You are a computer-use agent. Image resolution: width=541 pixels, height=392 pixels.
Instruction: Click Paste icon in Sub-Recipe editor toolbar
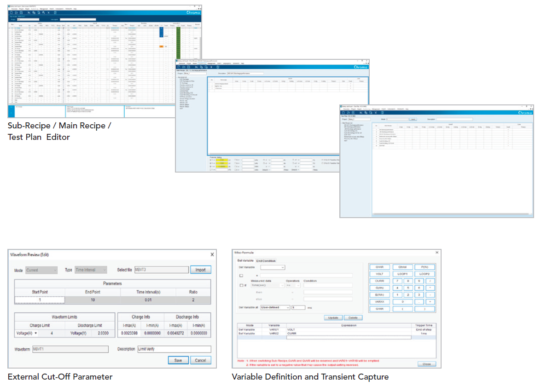coord(39,12)
